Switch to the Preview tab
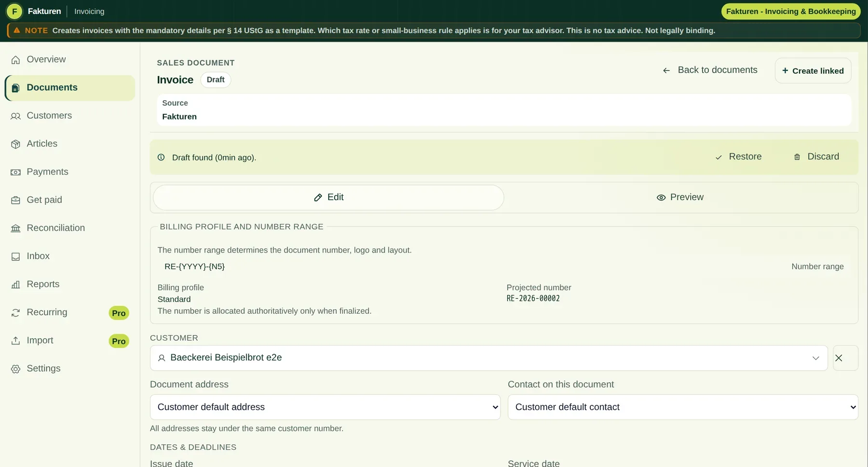 pos(680,197)
